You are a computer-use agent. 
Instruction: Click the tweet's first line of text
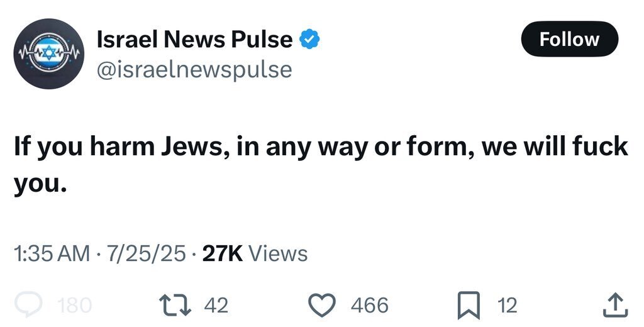pyautogui.click(x=321, y=147)
